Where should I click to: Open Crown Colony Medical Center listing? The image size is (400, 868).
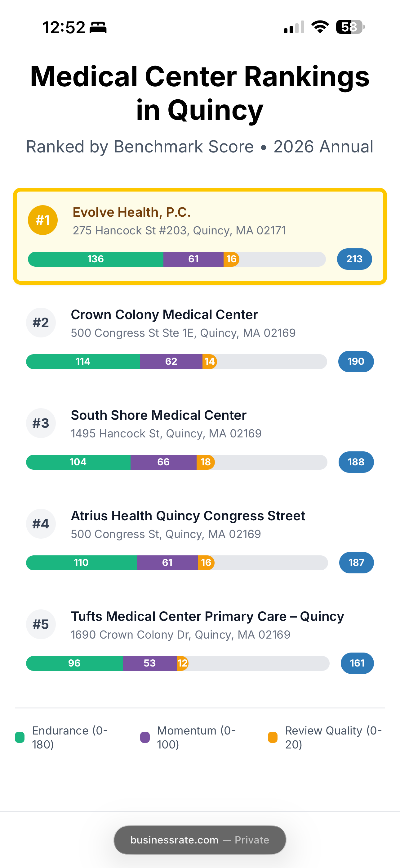(x=164, y=315)
